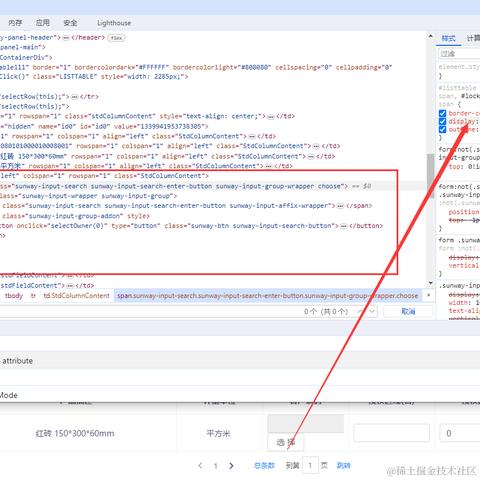The height and width of the screenshot is (480, 480).
Task: Open the 安全 DevTools tab
Action: coord(70,23)
